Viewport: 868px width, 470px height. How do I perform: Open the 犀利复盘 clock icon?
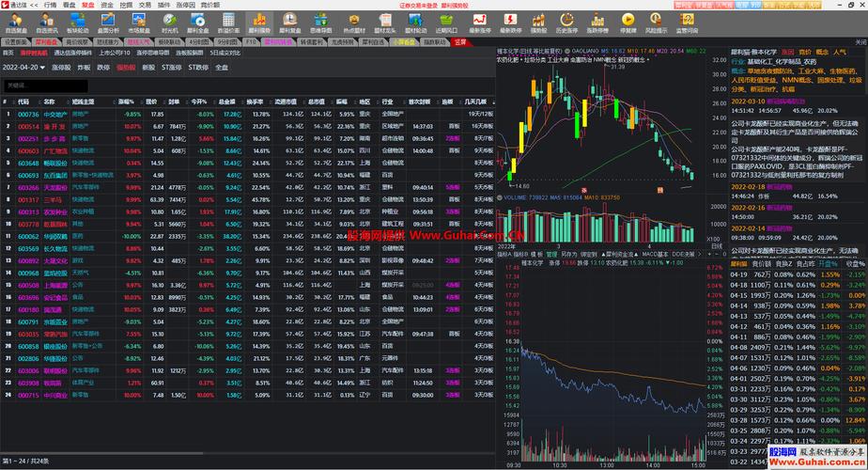coord(289,23)
